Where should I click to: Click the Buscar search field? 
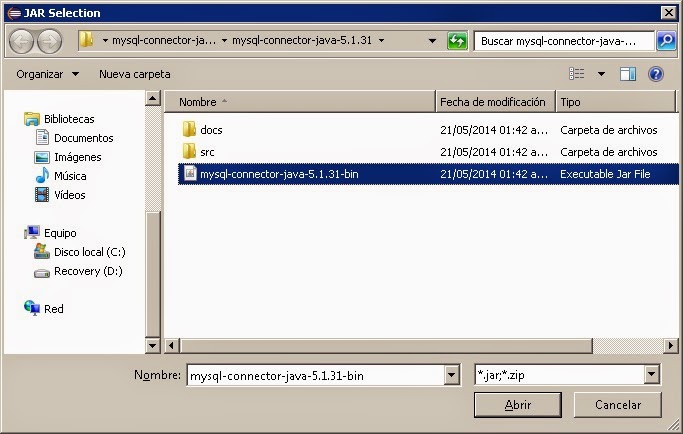564,41
